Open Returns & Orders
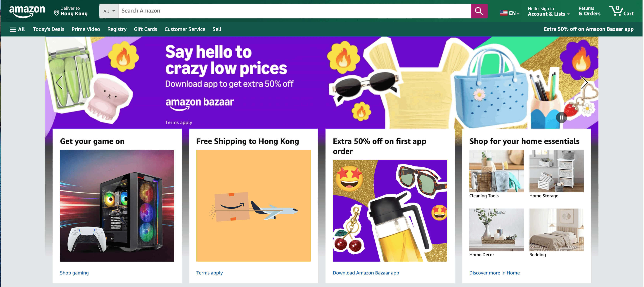 tap(589, 11)
